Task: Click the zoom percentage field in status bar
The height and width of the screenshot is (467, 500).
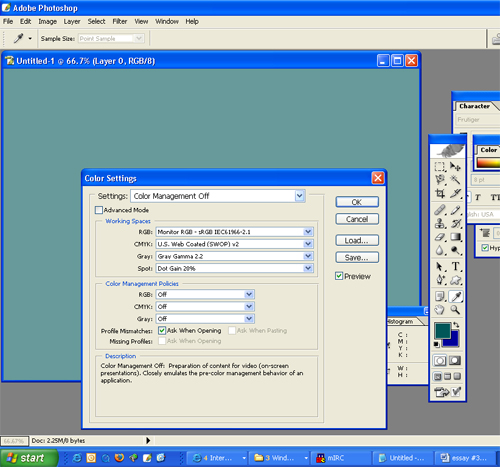Action: (14, 441)
